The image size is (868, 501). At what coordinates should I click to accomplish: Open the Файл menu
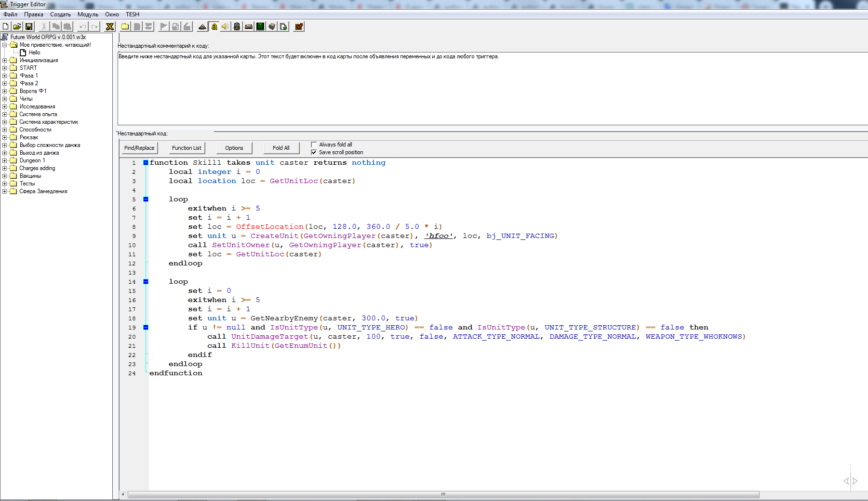click(x=11, y=14)
